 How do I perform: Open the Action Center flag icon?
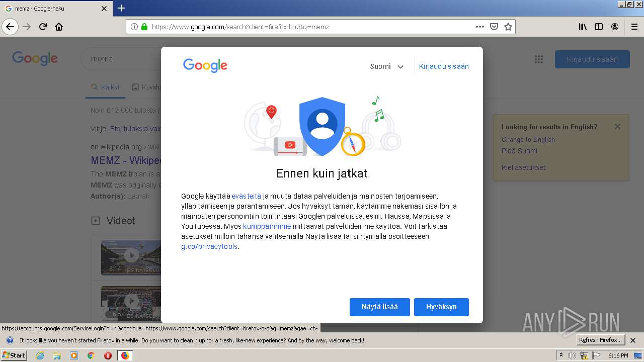tap(596, 355)
